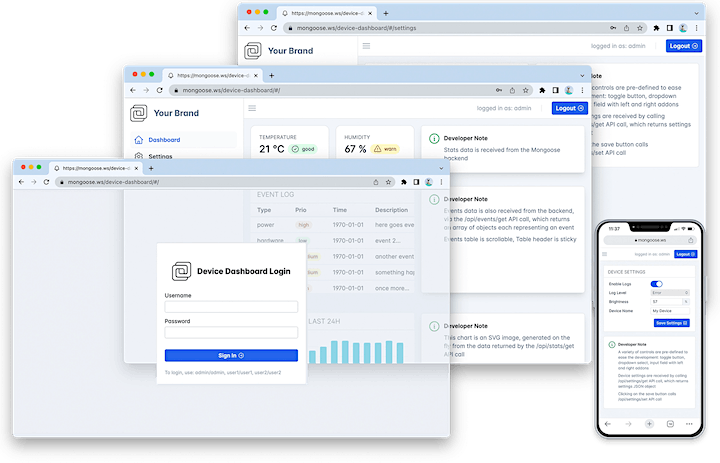
Task: Click the Username input field
Action: click(x=231, y=307)
